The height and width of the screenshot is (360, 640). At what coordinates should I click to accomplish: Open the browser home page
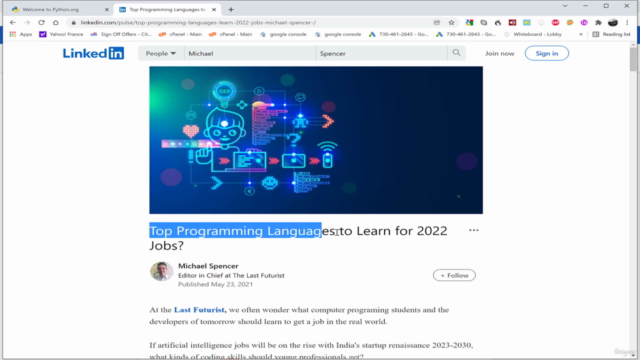tap(56, 22)
